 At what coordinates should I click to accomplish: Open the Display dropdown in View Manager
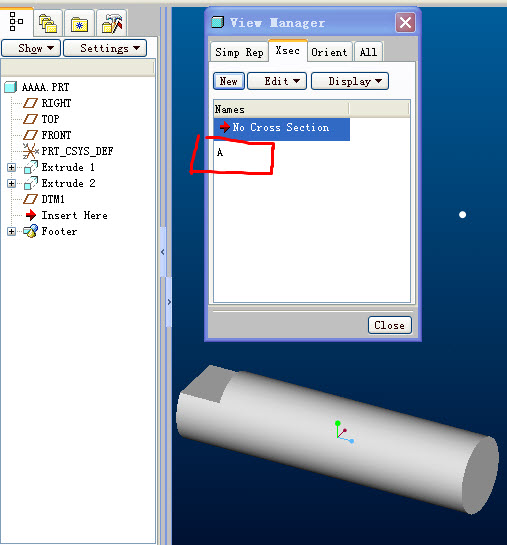click(x=350, y=81)
